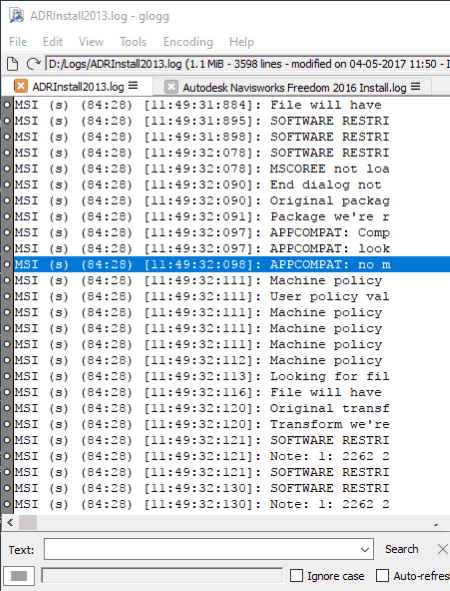Viewport: 450px width, 591px height.
Task: Close the search panel with X icon
Action: (443, 549)
